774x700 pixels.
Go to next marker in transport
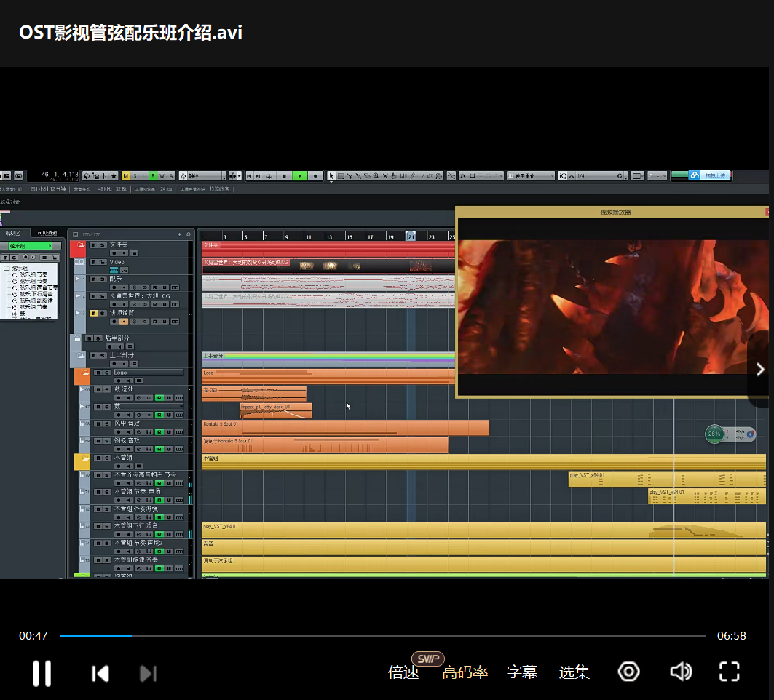click(x=258, y=175)
